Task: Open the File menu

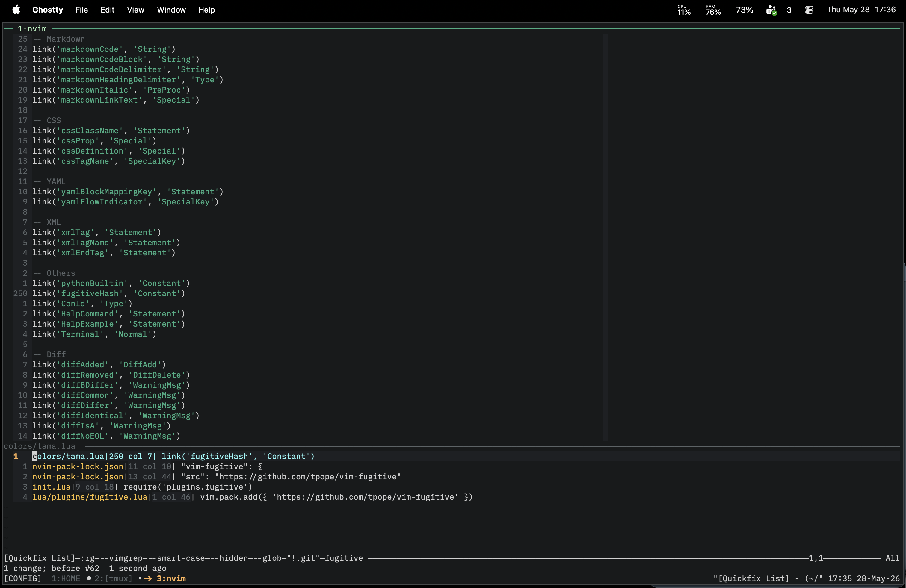Action: 81,10
